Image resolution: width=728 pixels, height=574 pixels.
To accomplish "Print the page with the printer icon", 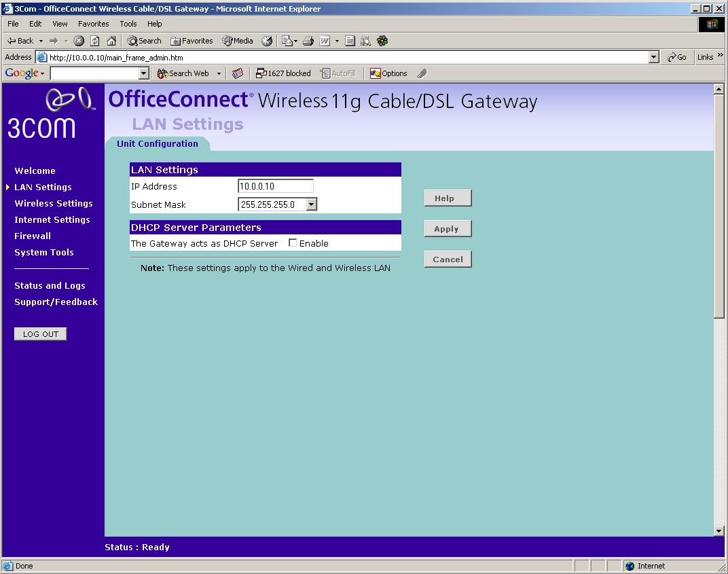I will [x=308, y=41].
